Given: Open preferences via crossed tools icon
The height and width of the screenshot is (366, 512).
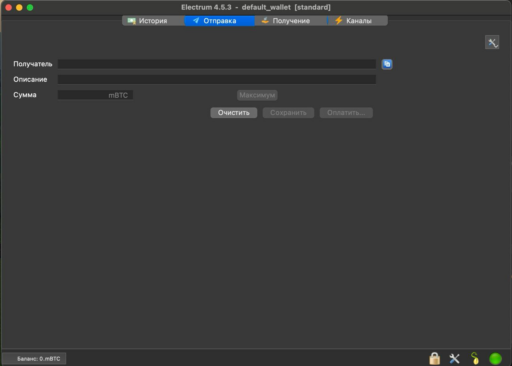Looking at the screenshot, I should tap(454, 359).
